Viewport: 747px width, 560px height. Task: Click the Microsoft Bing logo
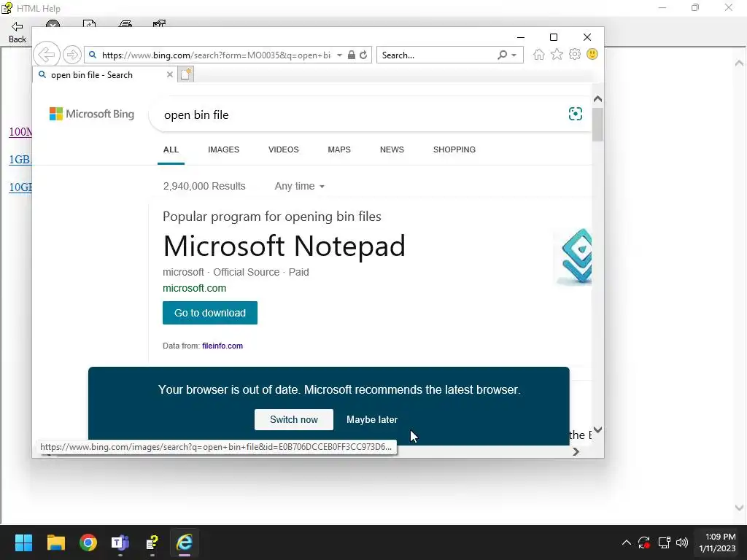click(92, 114)
